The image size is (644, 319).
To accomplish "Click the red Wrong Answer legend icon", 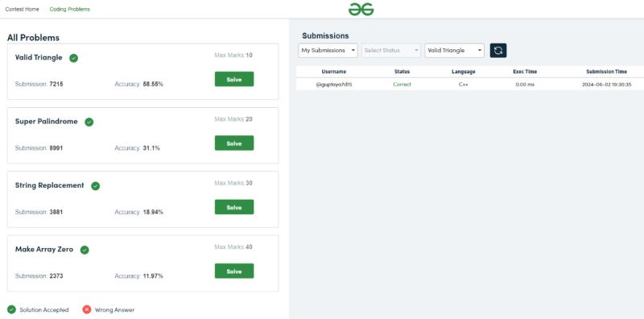I will tap(87, 309).
